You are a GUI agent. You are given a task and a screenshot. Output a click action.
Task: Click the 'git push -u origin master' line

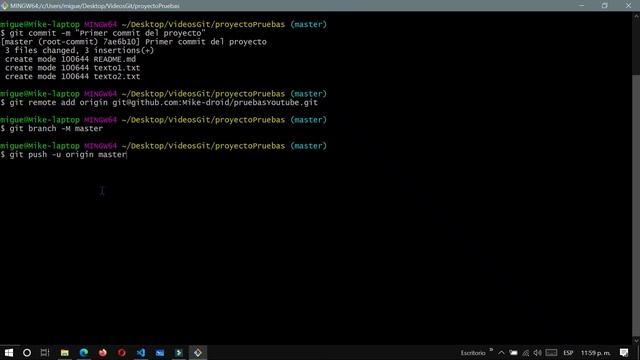coord(64,155)
